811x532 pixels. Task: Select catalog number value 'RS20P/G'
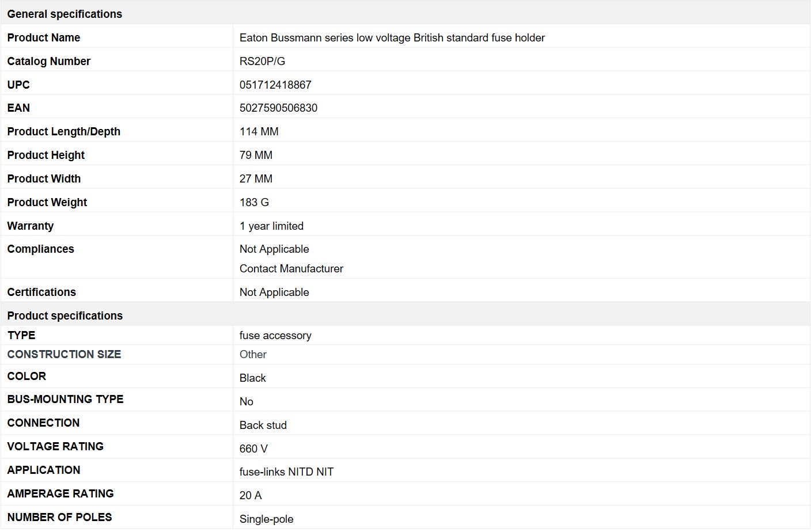263,61
